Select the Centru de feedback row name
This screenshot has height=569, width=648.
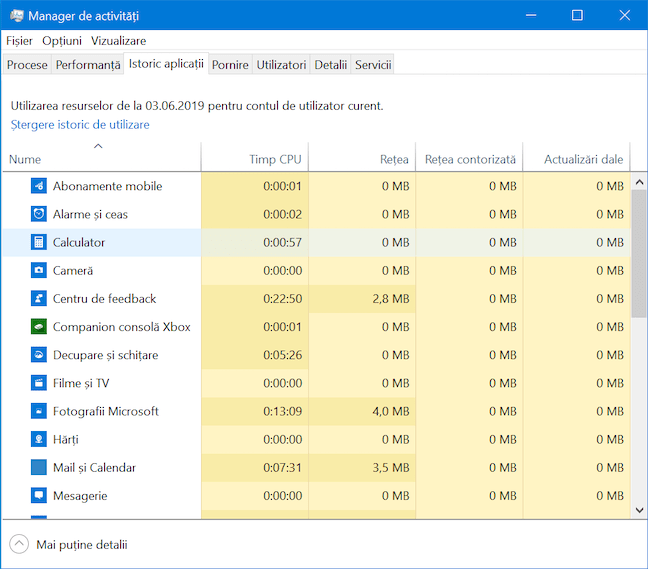pos(105,298)
